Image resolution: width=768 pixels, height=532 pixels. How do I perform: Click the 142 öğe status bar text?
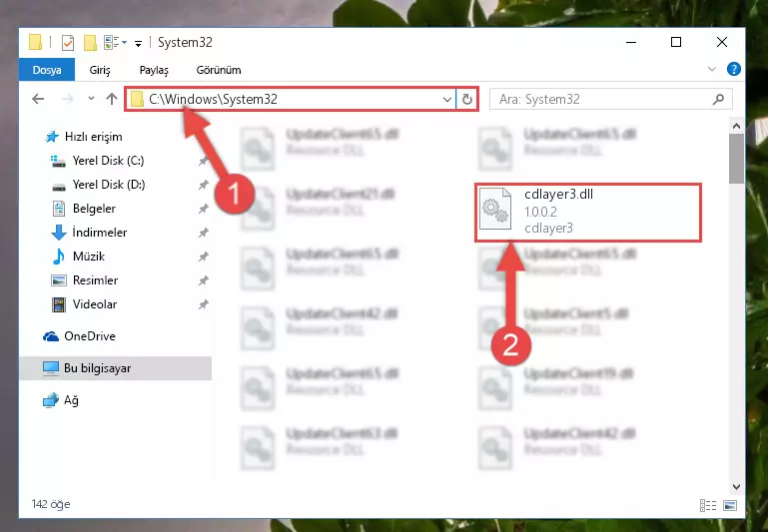(51, 504)
